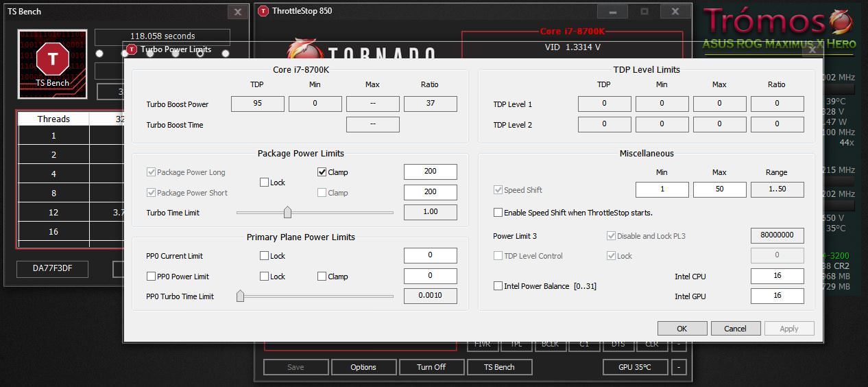Click the Speed Shift Range field 1..50
Screen dimensions: 868x387
pyautogui.click(x=777, y=189)
